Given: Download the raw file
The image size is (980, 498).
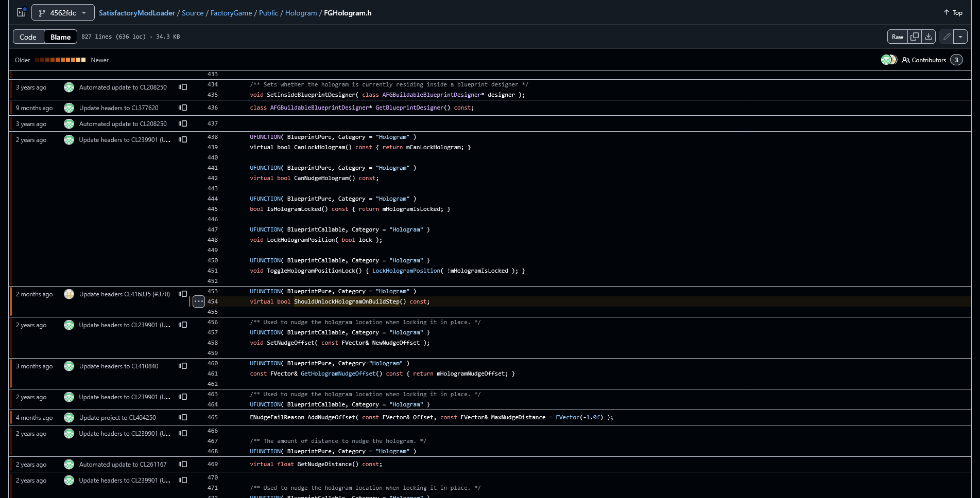Looking at the screenshot, I should point(929,37).
